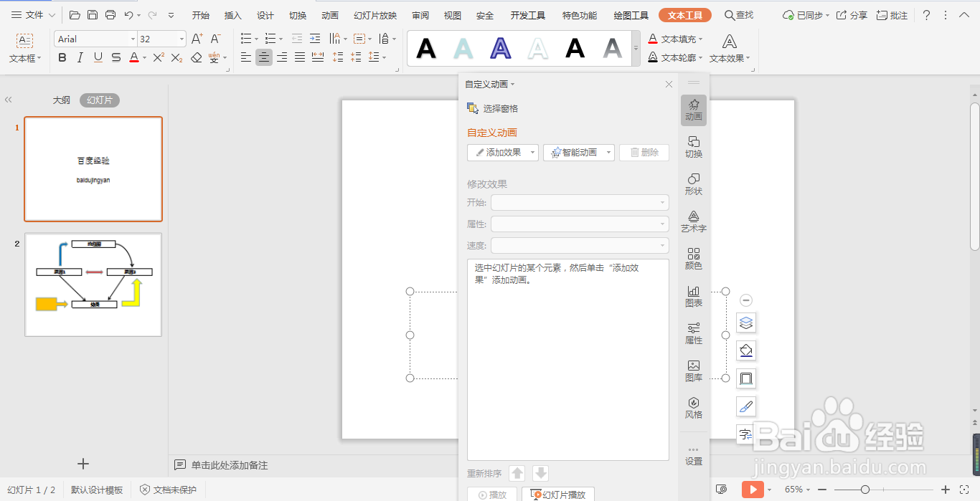
Task: Switch to the Insert (插入) ribbon tab
Action: [232, 14]
